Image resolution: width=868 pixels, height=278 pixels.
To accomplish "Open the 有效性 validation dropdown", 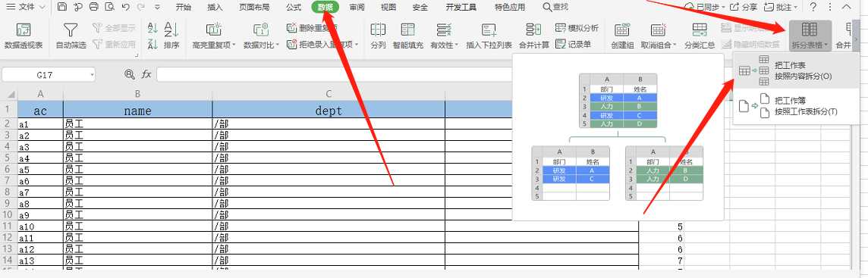I will pos(444,36).
